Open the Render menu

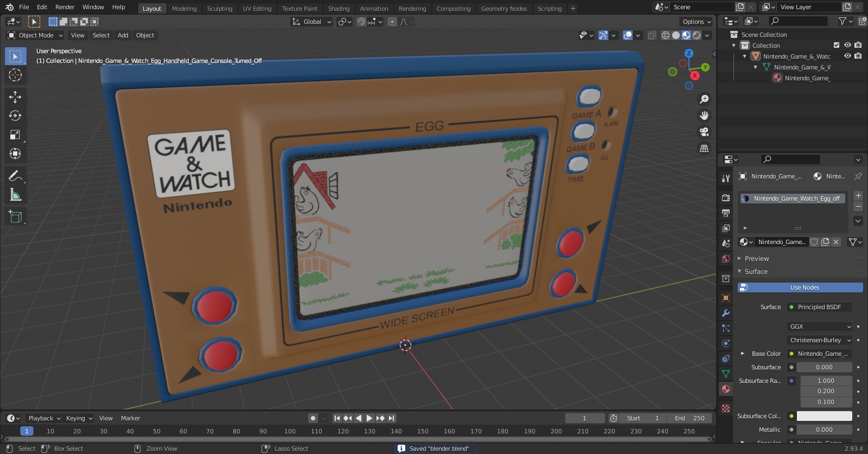(x=65, y=7)
